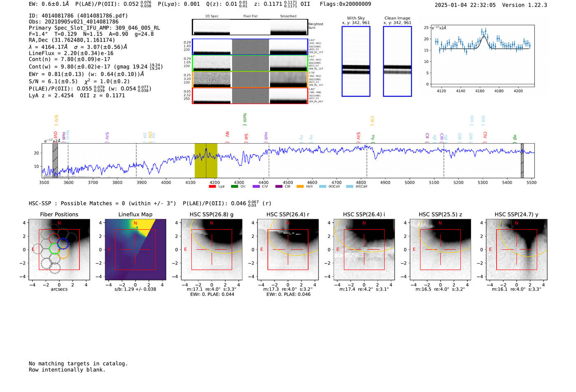Image resolution: width=576 pixels, height=392 pixels.
Task: Select the green-bordered fiber spectrum row
Action: [x=250, y=63]
